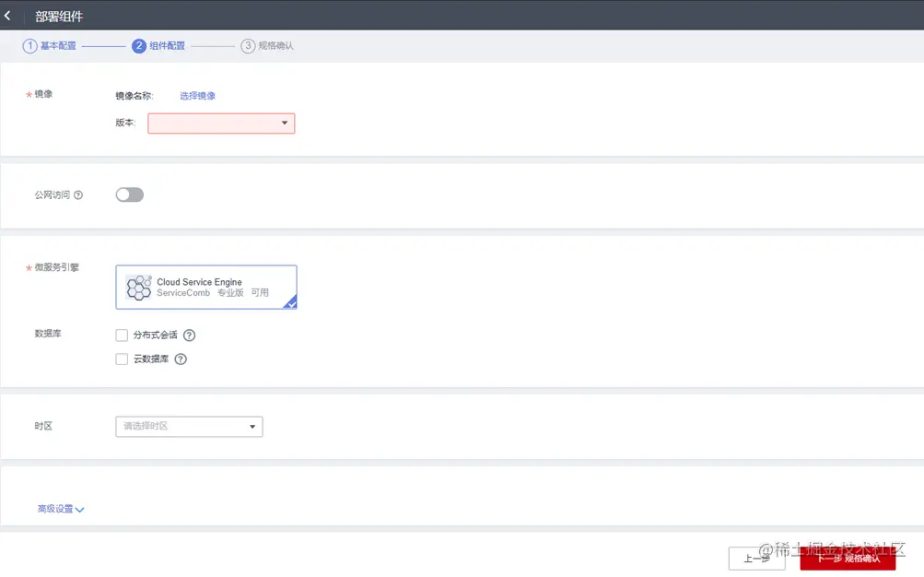
Task: Go to step 1 基本配置
Action: (50, 46)
